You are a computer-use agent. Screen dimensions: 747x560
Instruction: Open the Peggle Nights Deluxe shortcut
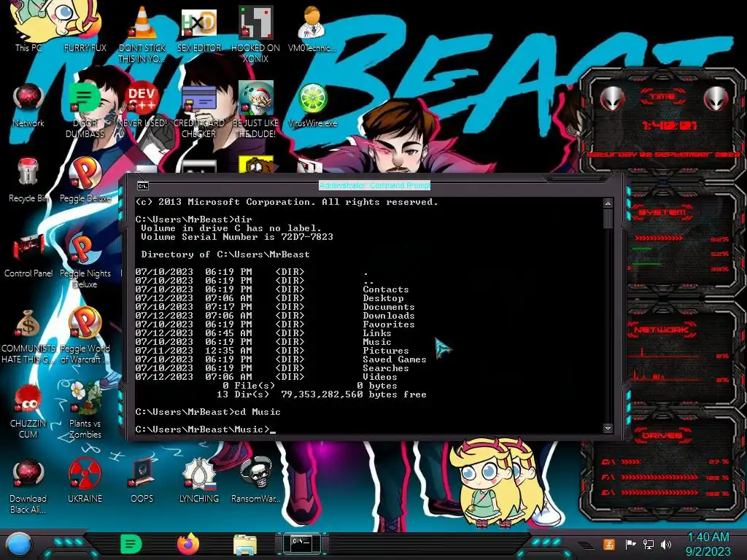click(x=85, y=261)
